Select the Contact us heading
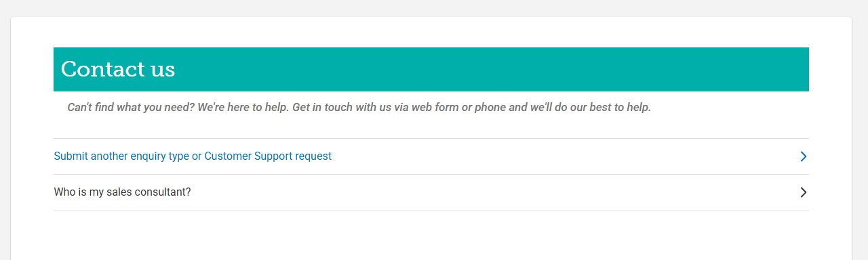The width and height of the screenshot is (868, 260). click(118, 69)
